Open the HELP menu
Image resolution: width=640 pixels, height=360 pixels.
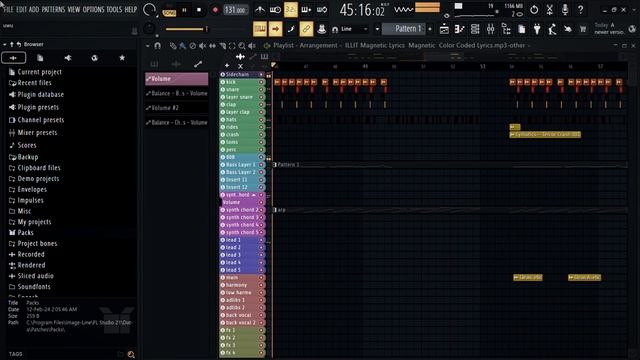(x=131, y=9)
